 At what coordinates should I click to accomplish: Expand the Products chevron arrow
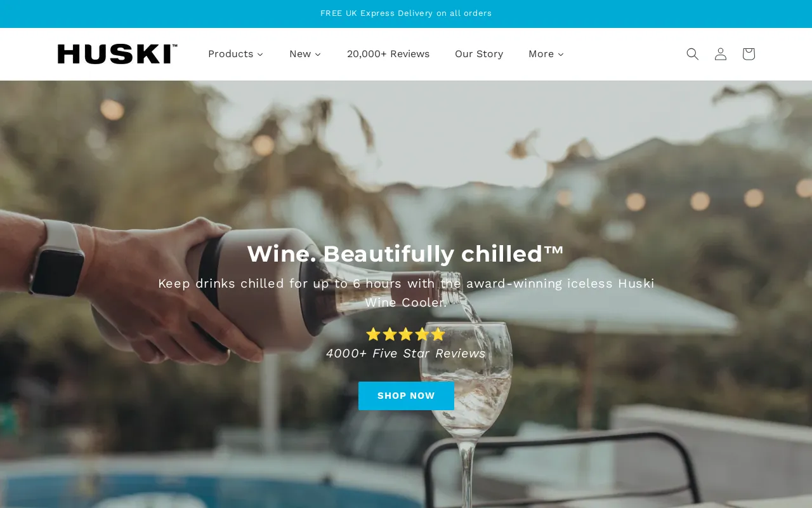(260, 55)
